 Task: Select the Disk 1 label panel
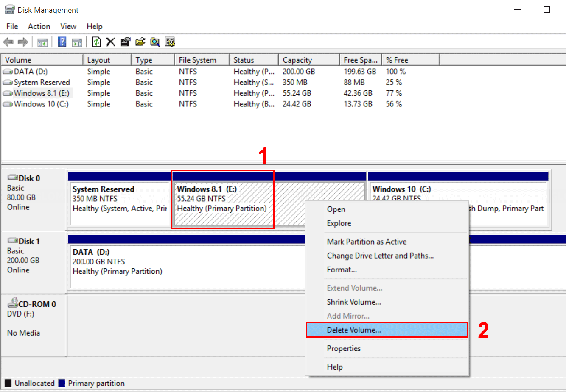pyautogui.click(x=34, y=262)
